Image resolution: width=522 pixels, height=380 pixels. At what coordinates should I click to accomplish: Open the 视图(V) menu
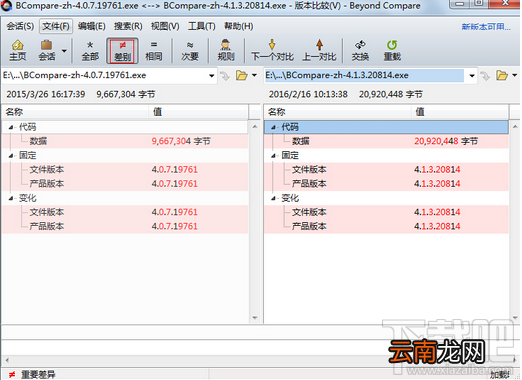pos(165,26)
